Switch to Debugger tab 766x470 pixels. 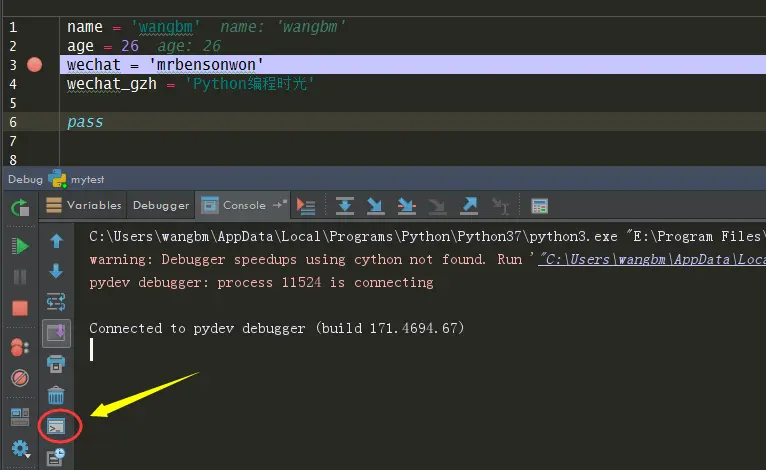(x=161, y=205)
